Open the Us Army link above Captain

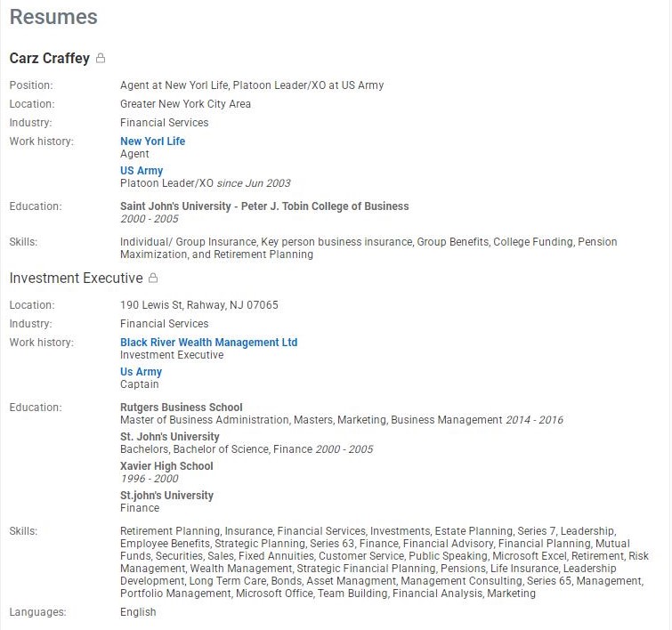141,372
